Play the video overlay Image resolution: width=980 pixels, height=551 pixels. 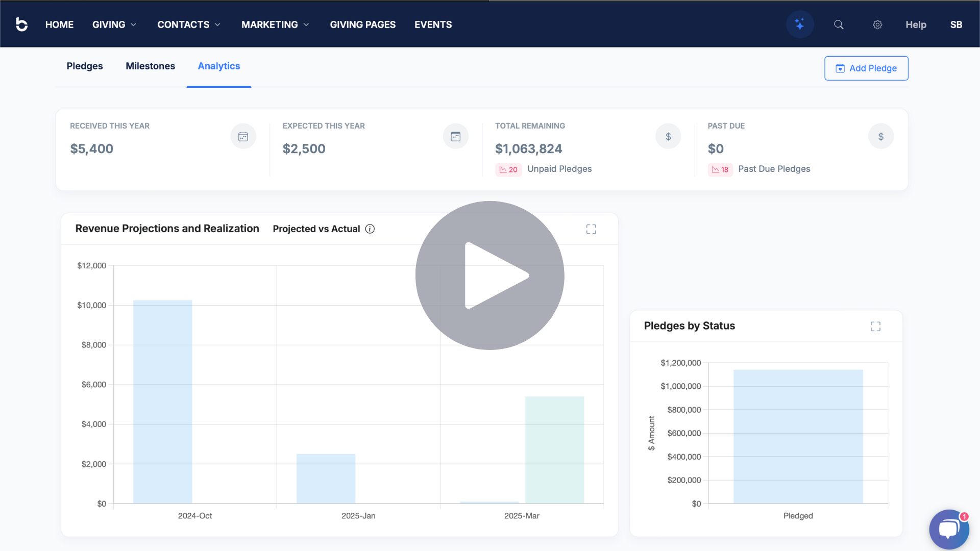[x=490, y=275]
